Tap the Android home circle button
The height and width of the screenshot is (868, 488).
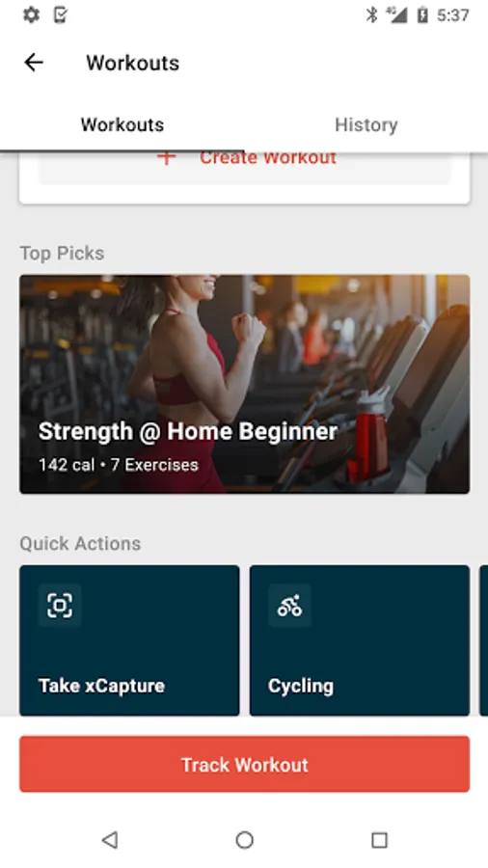pyautogui.click(x=244, y=840)
